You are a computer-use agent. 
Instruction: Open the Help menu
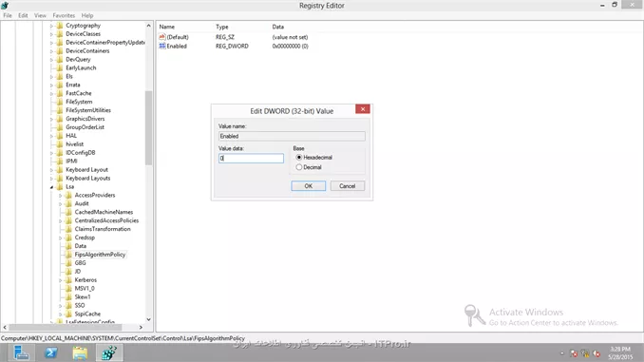coord(87,15)
